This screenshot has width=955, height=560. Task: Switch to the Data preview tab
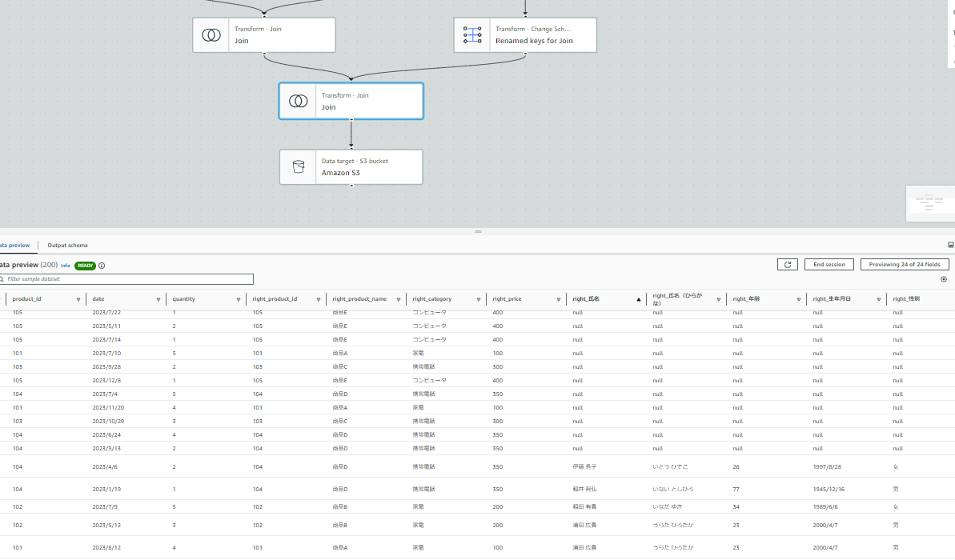point(14,246)
